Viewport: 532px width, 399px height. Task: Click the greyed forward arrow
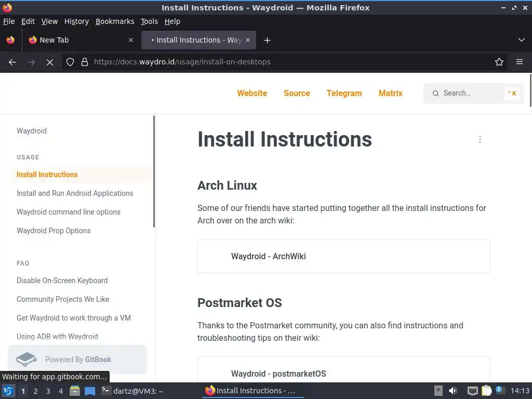(x=31, y=62)
